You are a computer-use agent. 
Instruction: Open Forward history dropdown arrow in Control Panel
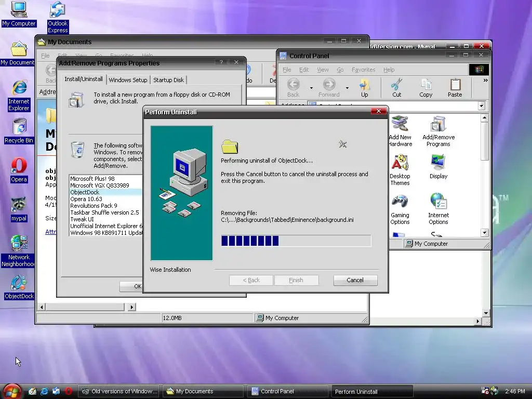347,88
